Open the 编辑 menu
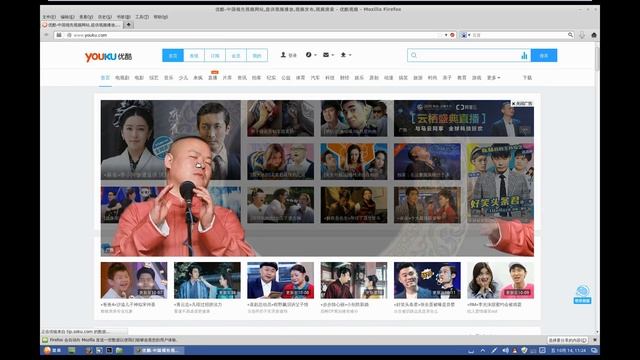640x360 pixels. pos(67,17)
